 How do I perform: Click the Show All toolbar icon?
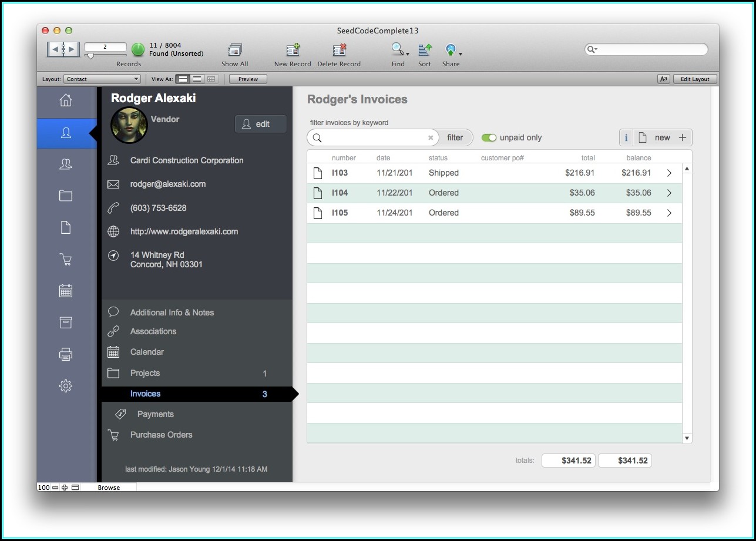235,51
